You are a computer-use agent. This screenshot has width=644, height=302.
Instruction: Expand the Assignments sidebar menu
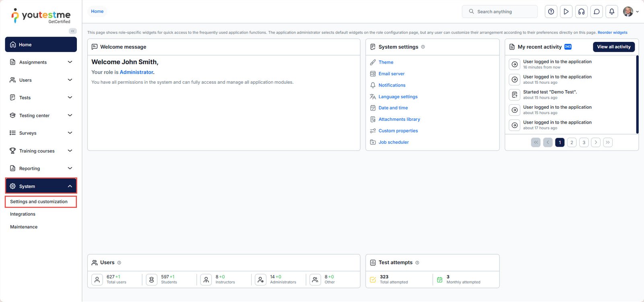coord(41,62)
